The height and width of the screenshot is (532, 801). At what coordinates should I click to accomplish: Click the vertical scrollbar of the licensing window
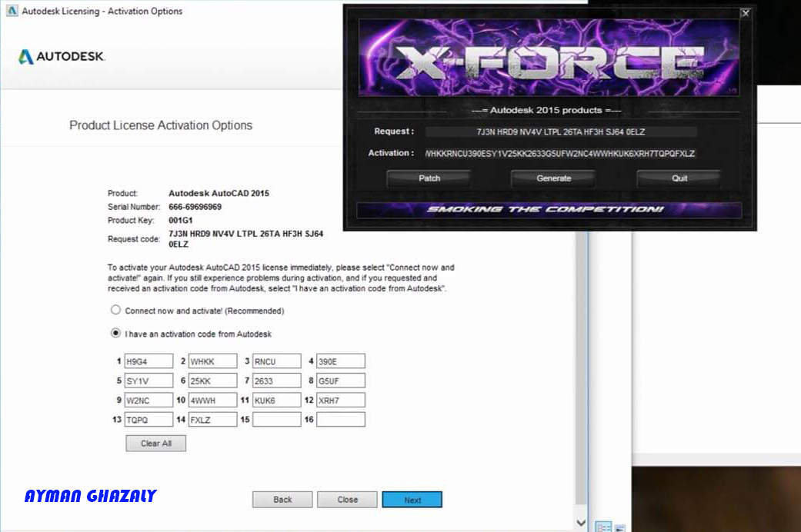coord(581,367)
